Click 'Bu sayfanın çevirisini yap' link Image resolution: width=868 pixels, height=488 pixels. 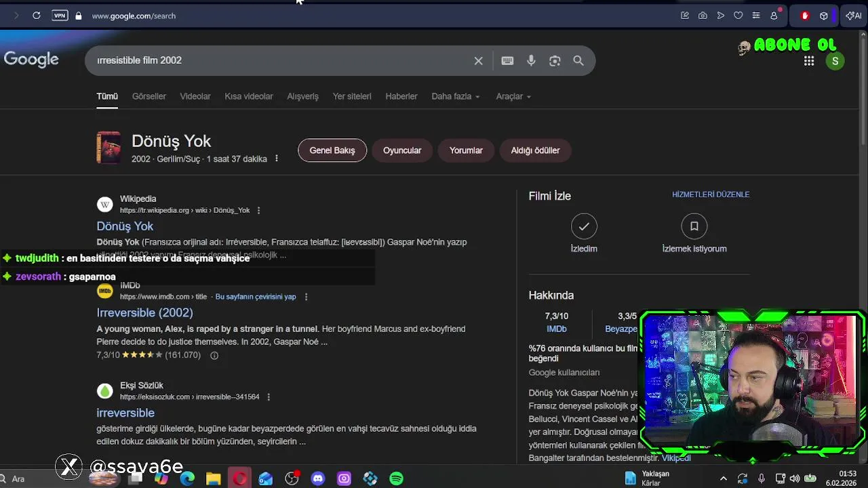pyautogui.click(x=256, y=297)
